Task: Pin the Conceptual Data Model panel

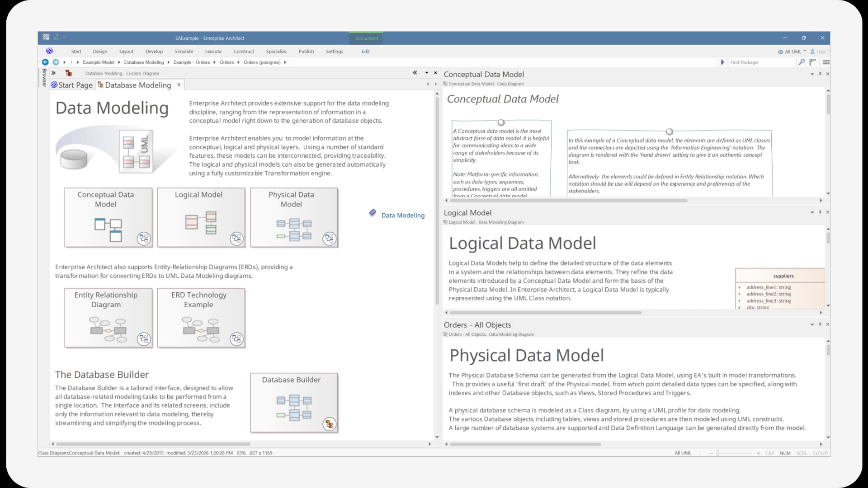Action: (x=820, y=74)
